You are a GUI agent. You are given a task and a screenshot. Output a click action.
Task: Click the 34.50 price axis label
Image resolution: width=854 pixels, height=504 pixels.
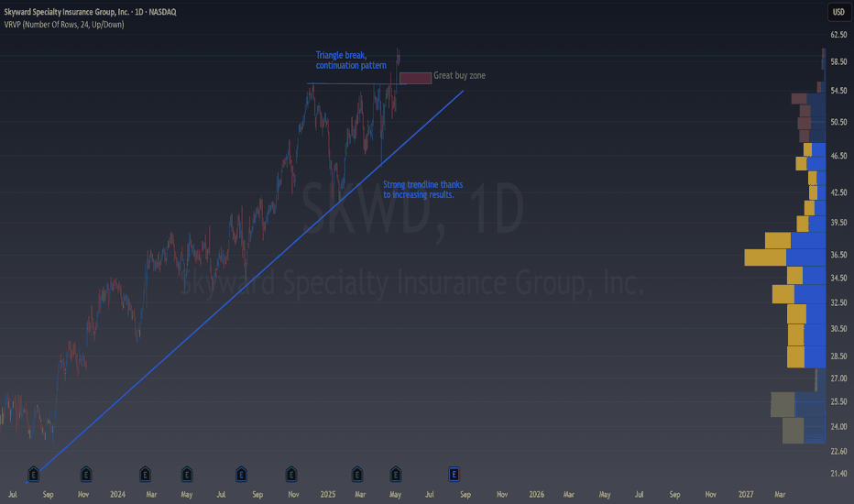[838, 278]
